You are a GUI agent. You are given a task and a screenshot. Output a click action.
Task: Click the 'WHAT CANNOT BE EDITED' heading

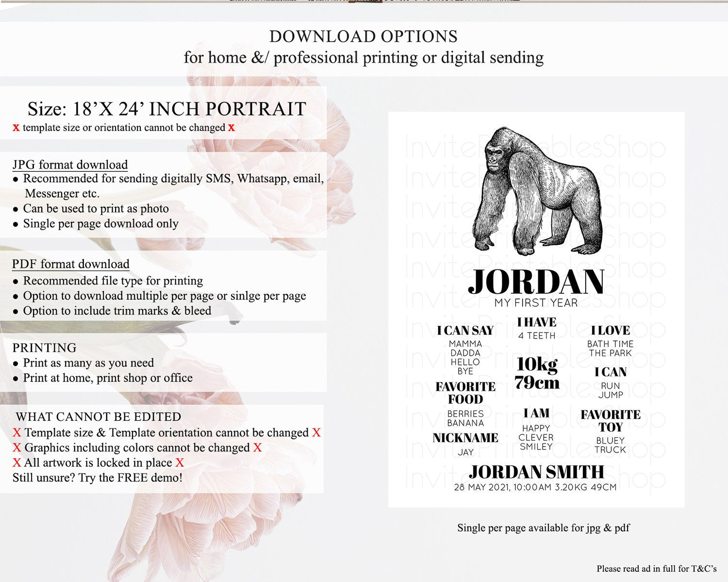click(x=99, y=416)
